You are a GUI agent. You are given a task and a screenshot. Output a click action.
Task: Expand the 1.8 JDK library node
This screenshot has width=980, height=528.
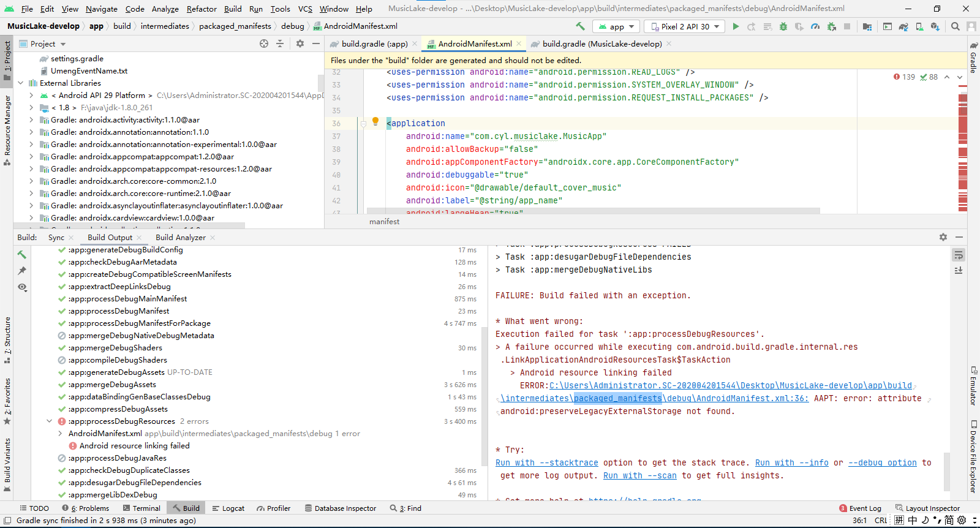click(x=31, y=108)
